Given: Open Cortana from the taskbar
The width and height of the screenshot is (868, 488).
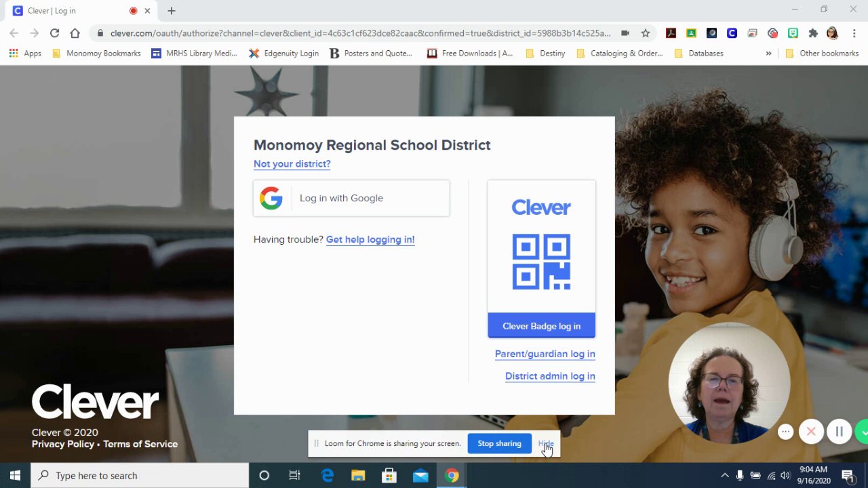Looking at the screenshot, I should tap(264, 476).
